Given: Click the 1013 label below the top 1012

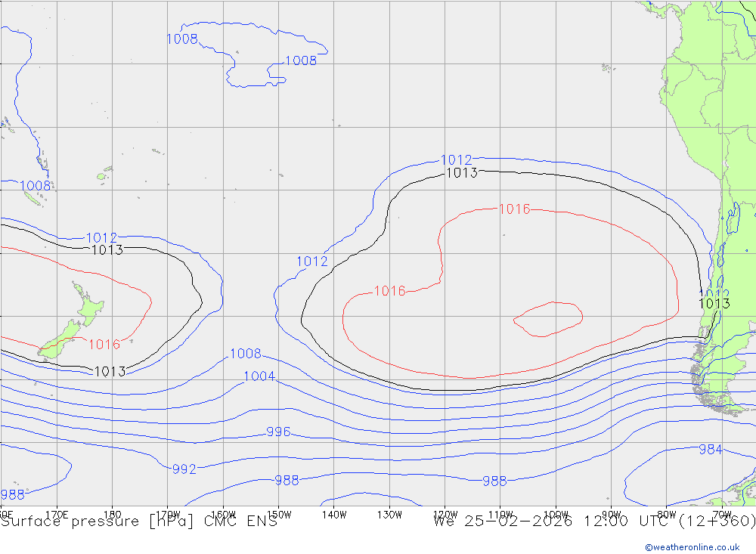Looking at the screenshot, I should 462,172.
